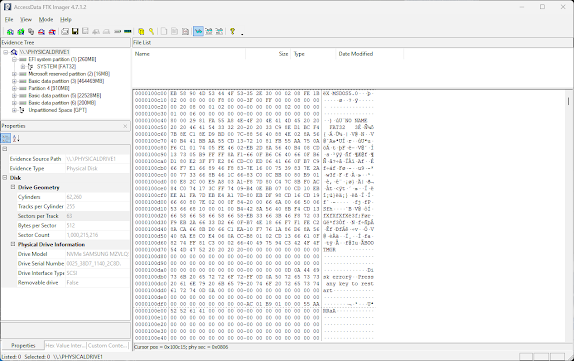Click the hex viewer vertical scrollbar thumb
This screenshot has height=361, width=574.
[x=569, y=101]
